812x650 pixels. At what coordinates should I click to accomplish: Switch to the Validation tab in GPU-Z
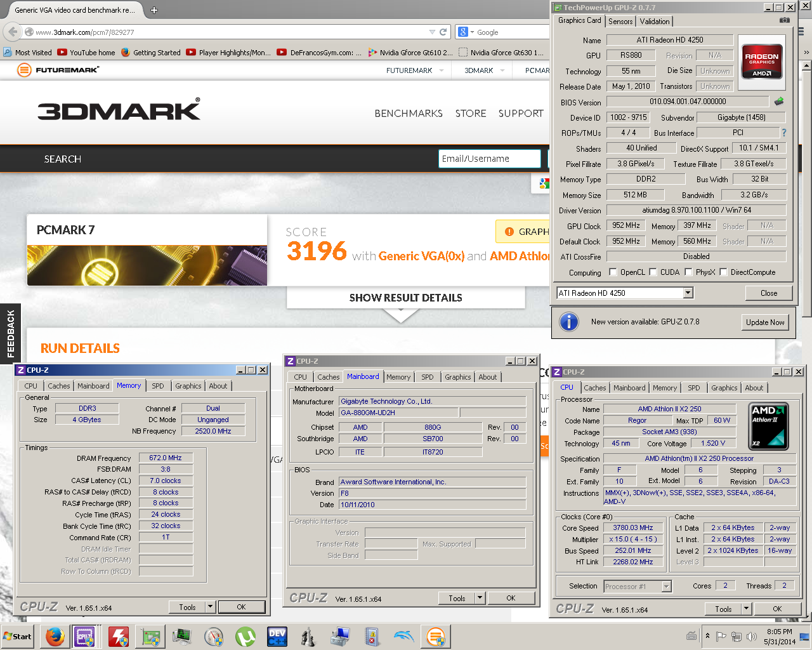click(655, 22)
